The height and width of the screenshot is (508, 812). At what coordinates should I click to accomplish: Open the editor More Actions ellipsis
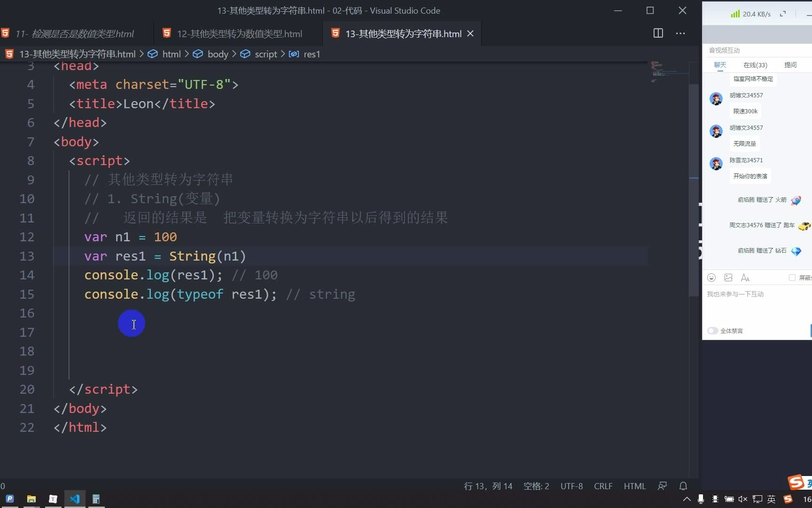tap(680, 33)
